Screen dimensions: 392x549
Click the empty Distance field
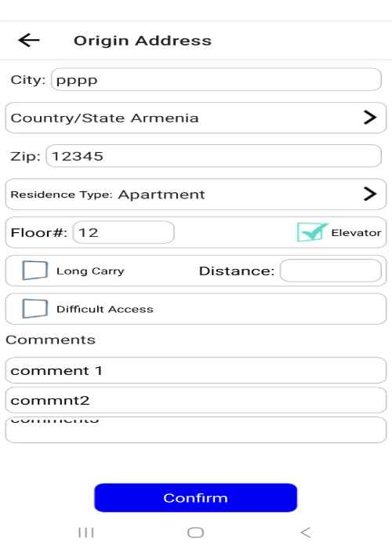click(x=331, y=271)
